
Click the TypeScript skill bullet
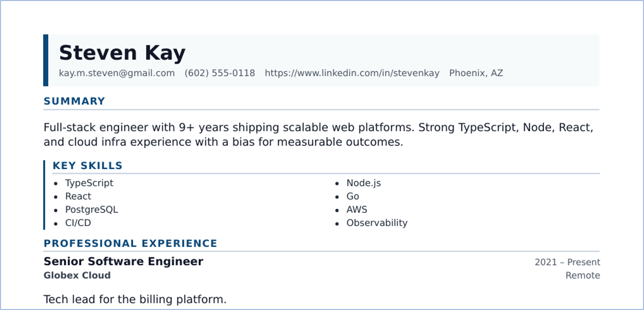tap(89, 183)
